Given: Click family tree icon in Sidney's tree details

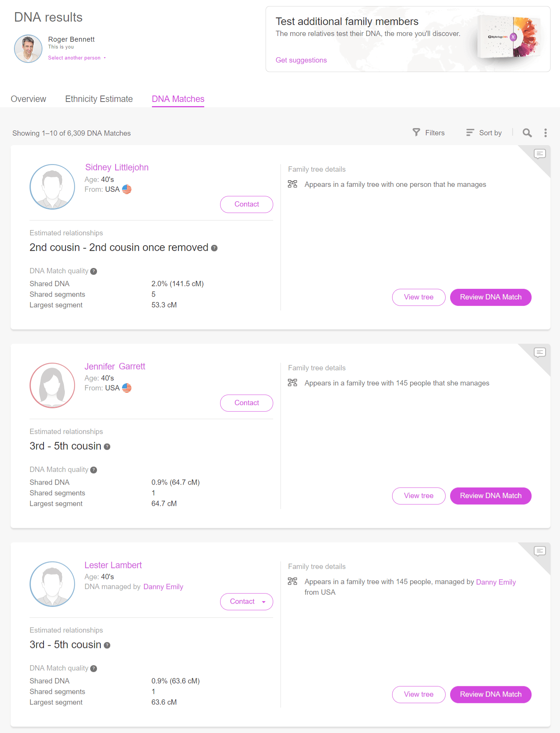Looking at the screenshot, I should coord(293,184).
